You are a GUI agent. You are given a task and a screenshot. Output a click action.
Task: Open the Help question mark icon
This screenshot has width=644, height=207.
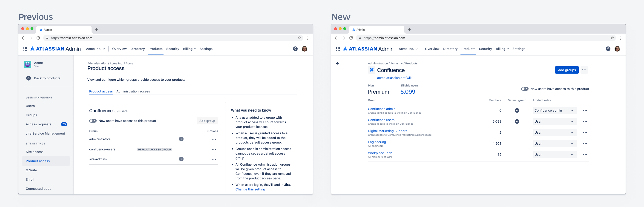pos(296,49)
